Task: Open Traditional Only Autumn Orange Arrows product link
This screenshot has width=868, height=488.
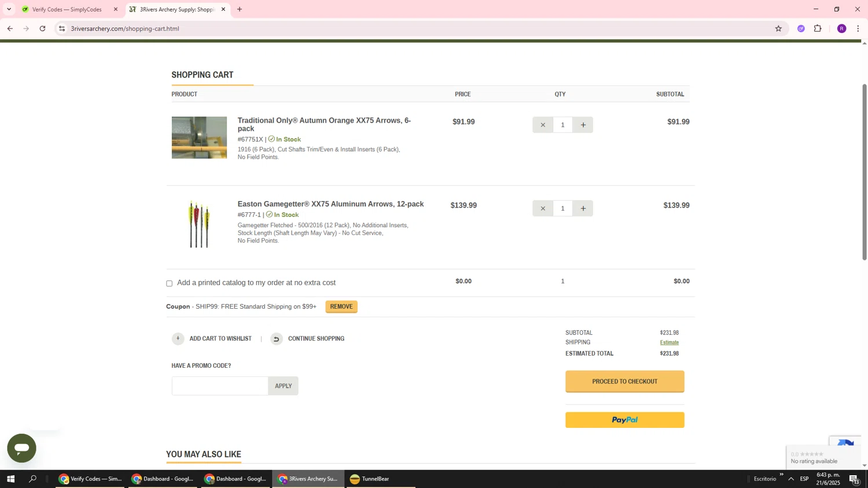Action: [324, 124]
